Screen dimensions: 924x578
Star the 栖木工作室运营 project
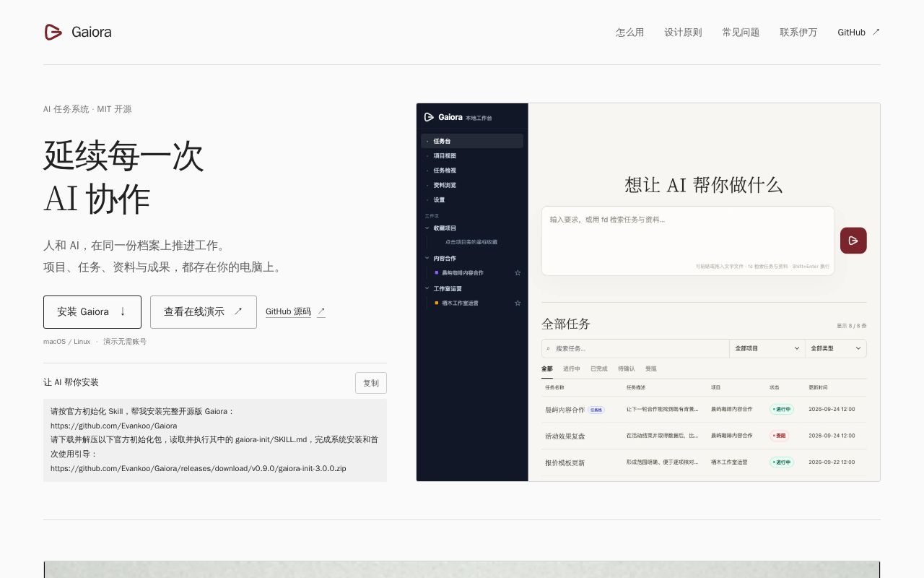coord(518,303)
